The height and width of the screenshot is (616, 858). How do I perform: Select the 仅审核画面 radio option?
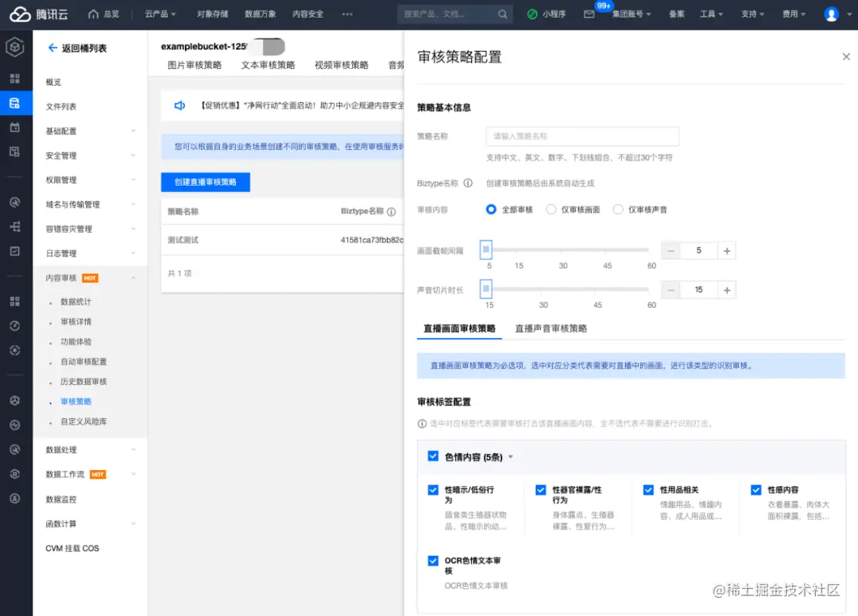click(x=551, y=210)
